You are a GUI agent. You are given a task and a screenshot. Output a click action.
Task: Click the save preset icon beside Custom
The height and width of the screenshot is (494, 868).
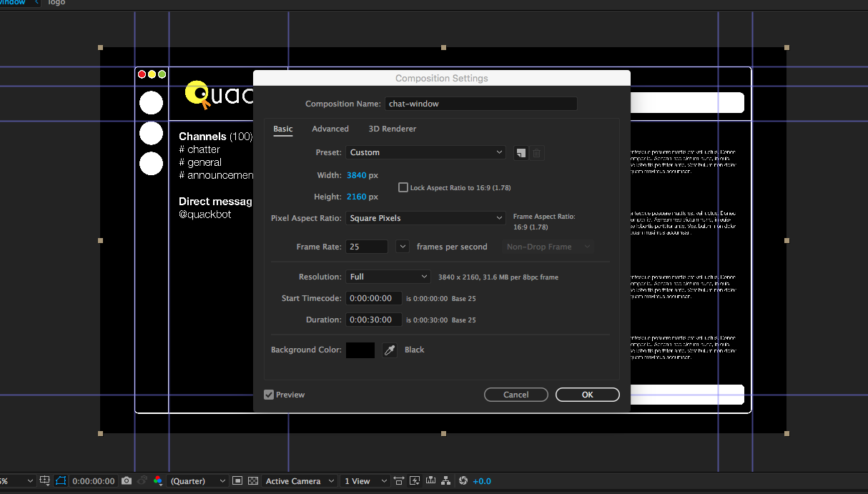(x=521, y=152)
